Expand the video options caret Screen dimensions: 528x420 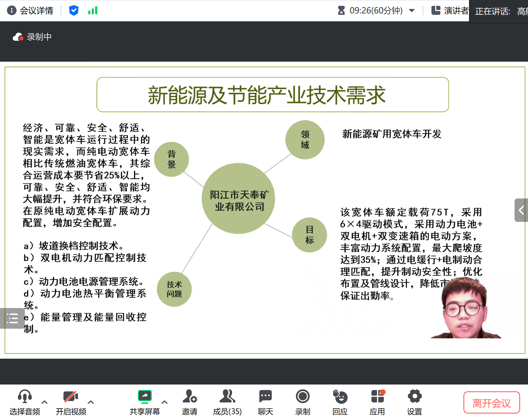click(91, 402)
